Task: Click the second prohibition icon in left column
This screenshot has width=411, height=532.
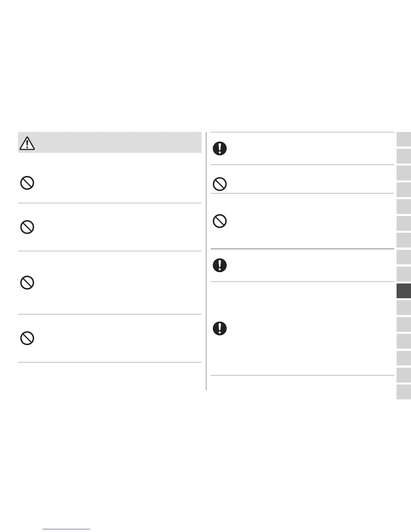Action: click(27, 227)
